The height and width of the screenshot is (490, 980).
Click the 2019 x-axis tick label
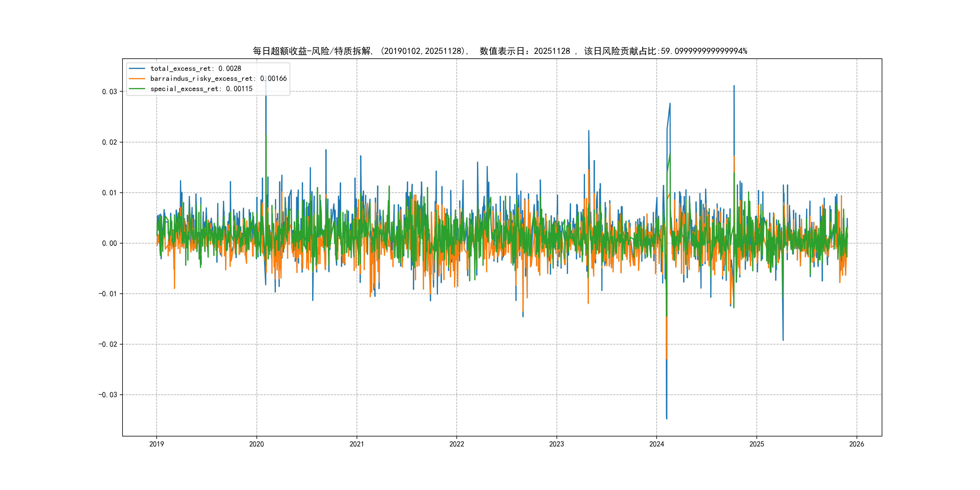point(156,444)
